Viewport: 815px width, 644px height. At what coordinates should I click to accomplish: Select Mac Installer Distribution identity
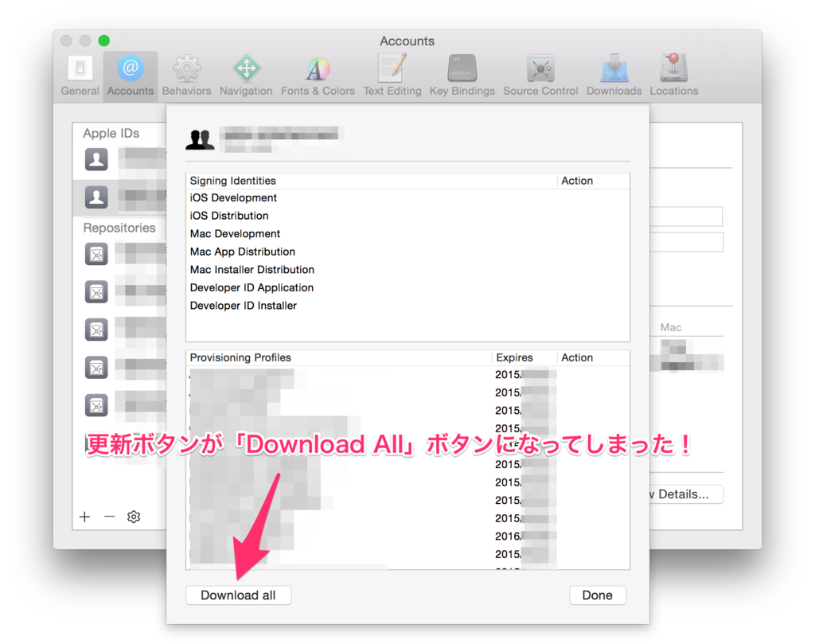407,270
